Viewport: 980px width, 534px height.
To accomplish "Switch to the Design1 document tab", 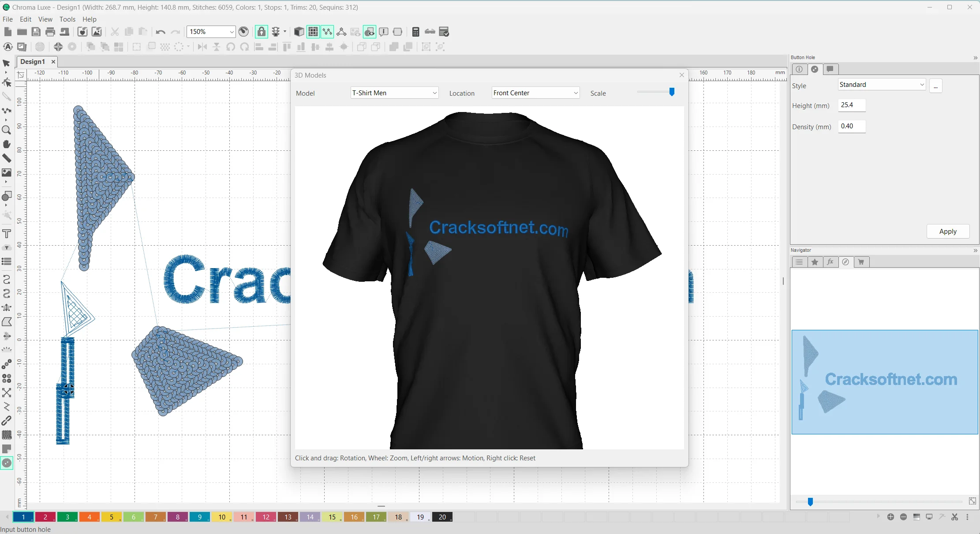I will (x=33, y=62).
